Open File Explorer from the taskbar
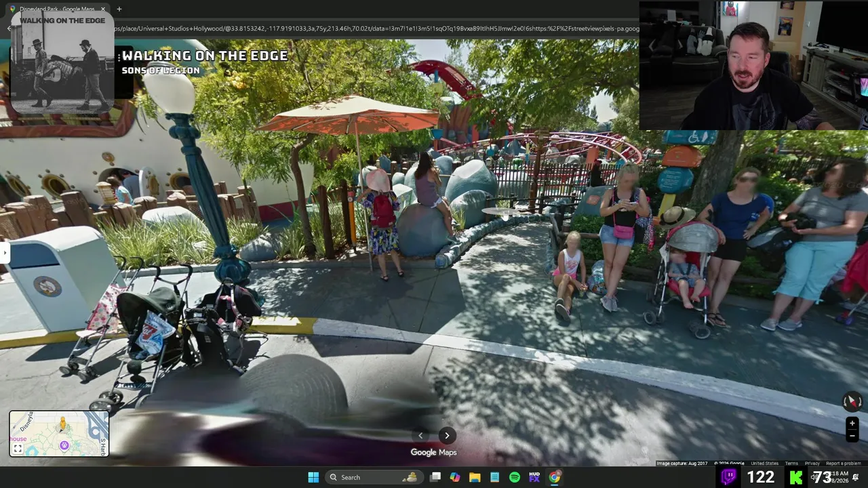This screenshot has width=868, height=488. (x=475, y=477)
